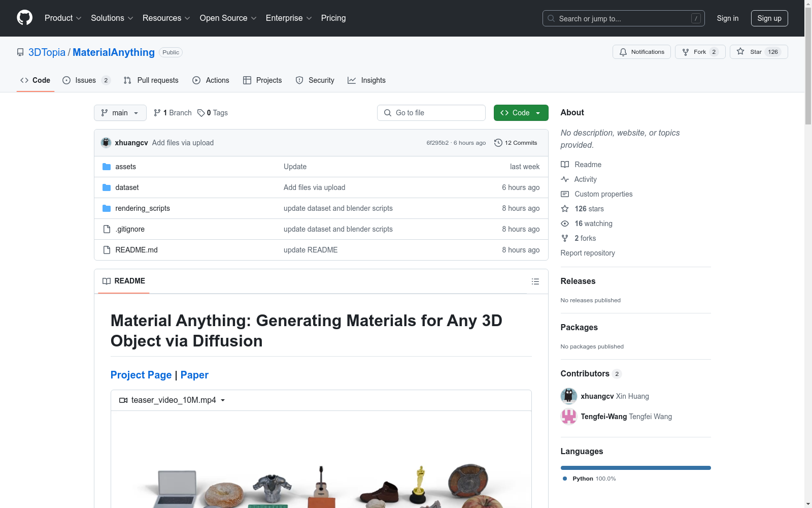Open the Actions tab

(x=211, y=80)
